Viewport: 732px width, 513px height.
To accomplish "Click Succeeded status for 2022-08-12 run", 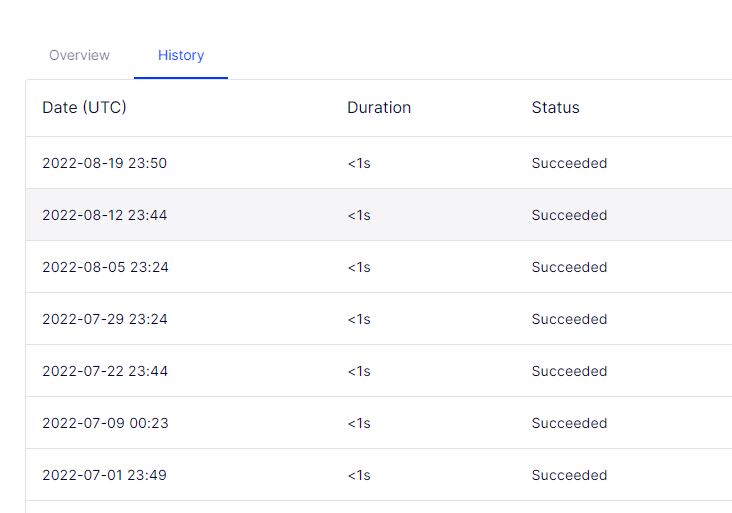I will tap(569, 215).
